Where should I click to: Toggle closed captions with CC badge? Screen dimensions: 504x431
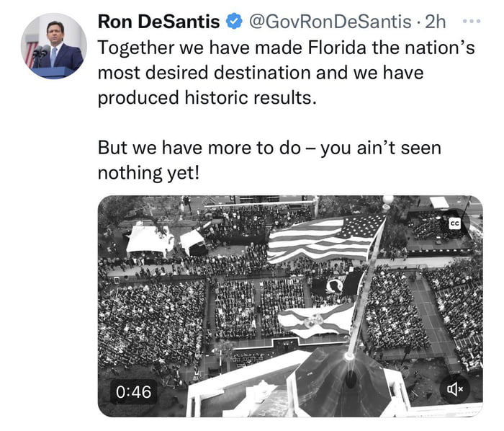pos(454,224)
